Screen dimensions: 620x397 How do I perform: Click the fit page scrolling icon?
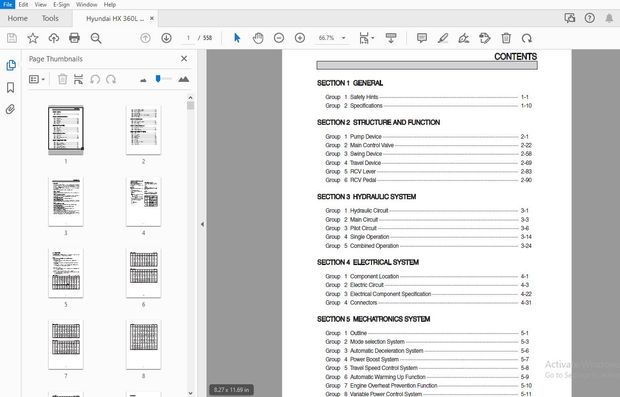point(364,38)
